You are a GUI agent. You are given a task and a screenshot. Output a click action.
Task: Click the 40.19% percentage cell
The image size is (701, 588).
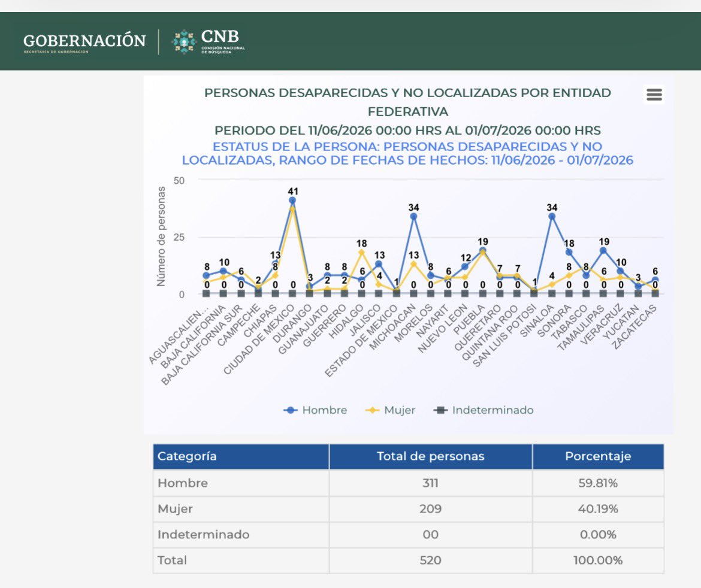(598, 509)
